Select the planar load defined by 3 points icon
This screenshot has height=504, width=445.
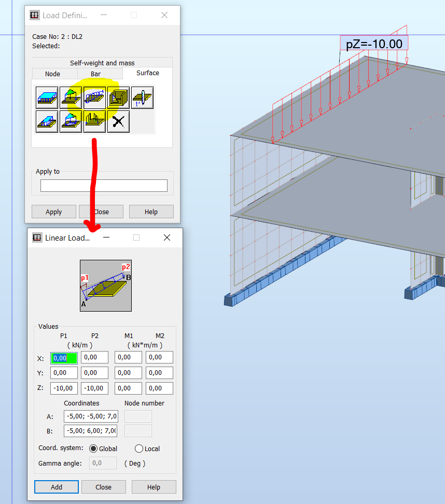[x=71, y=97]
